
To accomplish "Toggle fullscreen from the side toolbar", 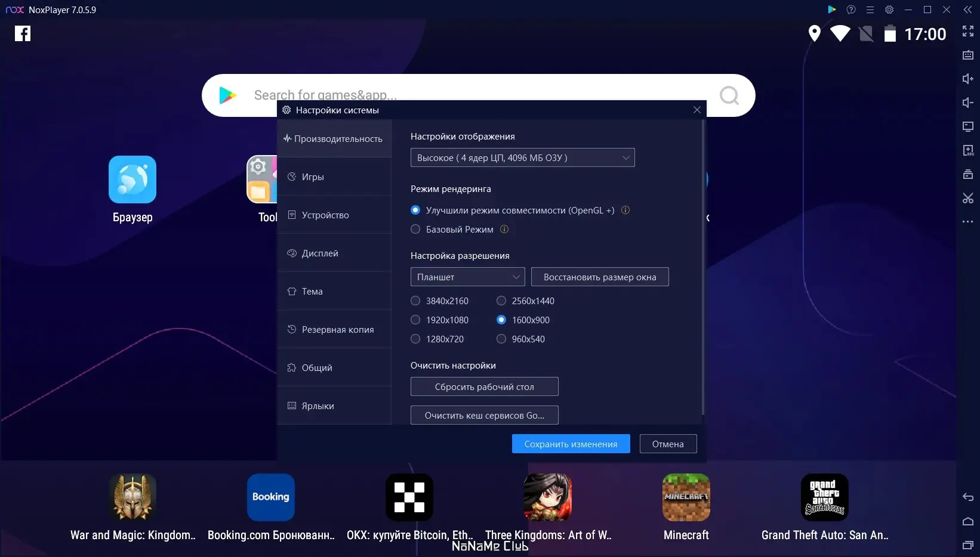I will click(968, 31).
